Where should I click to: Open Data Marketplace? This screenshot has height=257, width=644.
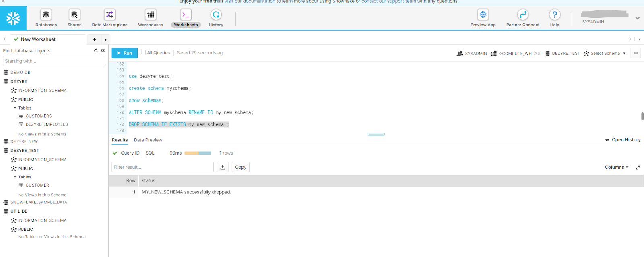click(x=109, y=19)
